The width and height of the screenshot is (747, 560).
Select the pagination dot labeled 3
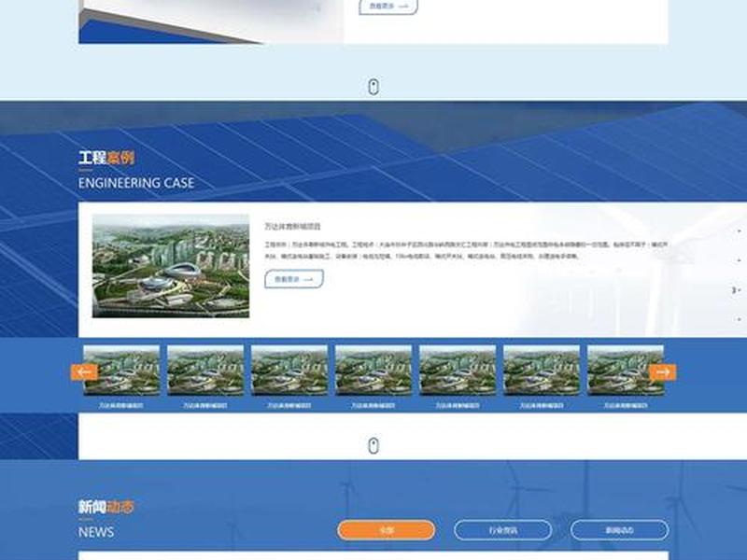click(734, 289)
